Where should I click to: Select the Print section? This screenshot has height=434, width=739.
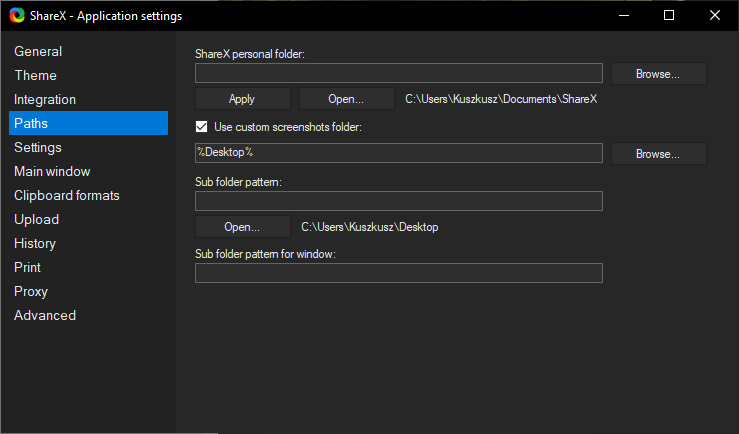(x=27, y=268)
